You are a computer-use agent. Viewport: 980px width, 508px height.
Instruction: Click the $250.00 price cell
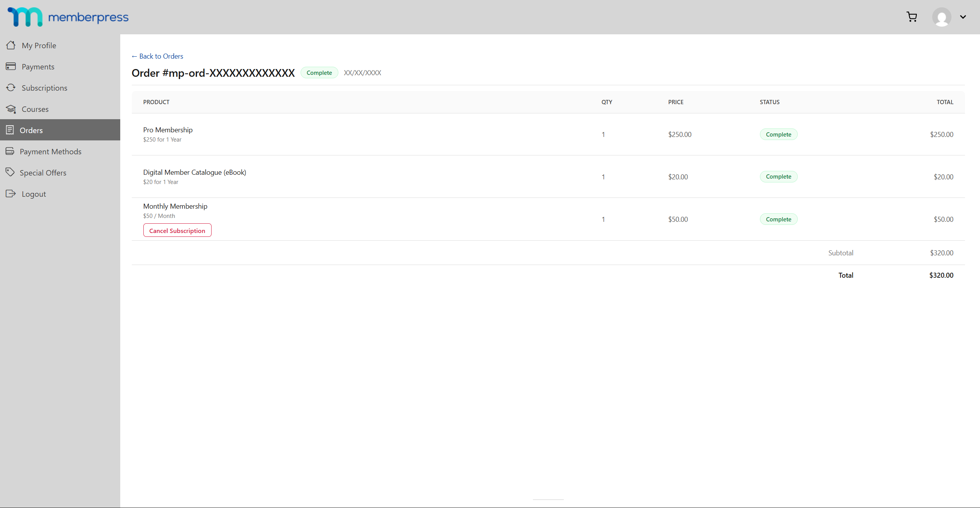[x=680, y=134]
